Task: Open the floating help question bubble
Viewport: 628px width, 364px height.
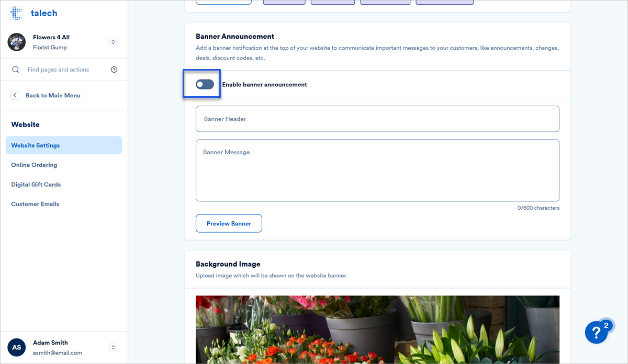Action: coord(597,332)
